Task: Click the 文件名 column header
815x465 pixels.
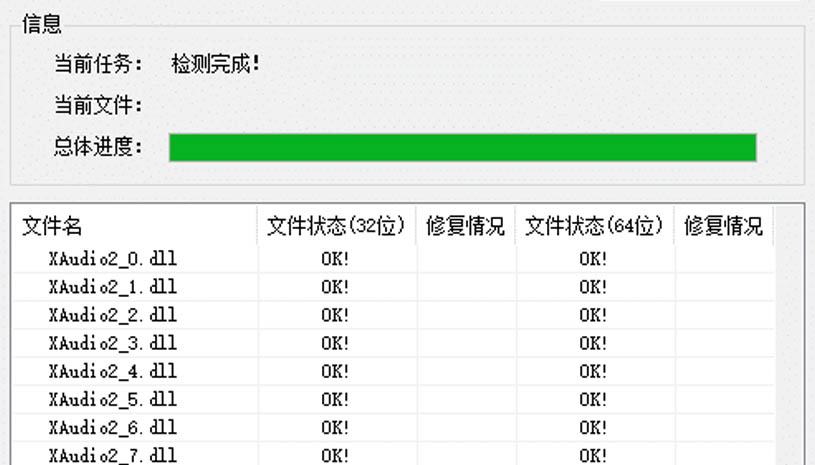Action: 52,226
